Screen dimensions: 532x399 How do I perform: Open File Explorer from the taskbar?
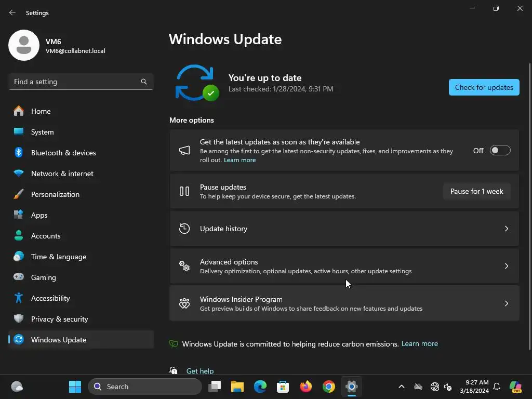coord(237,387)
